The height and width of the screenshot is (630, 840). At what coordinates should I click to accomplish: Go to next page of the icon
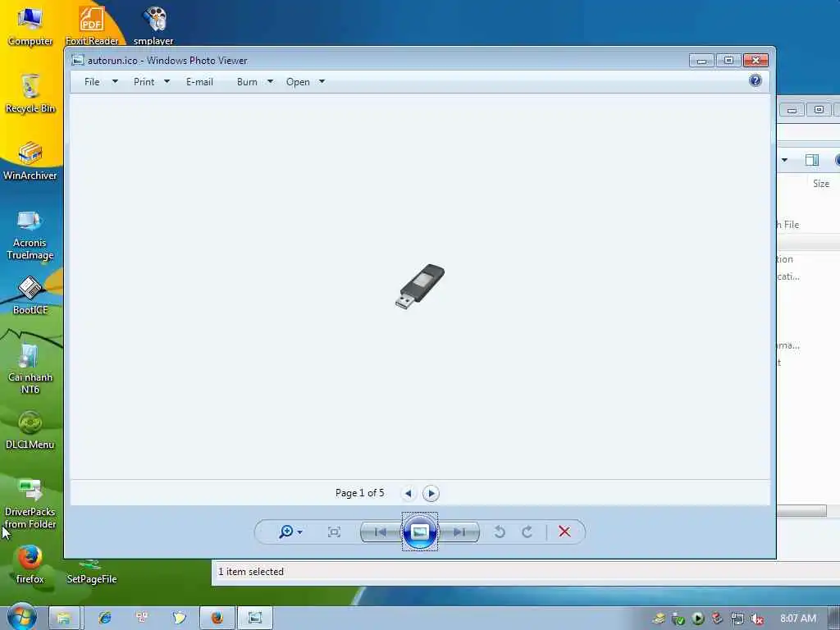(x=431, y=493)
